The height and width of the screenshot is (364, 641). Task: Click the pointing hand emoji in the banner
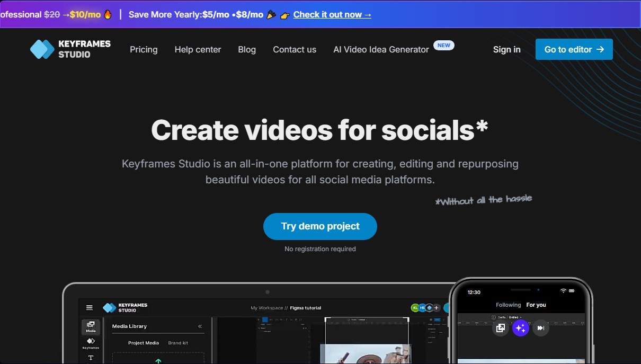[x=285, y=15]
